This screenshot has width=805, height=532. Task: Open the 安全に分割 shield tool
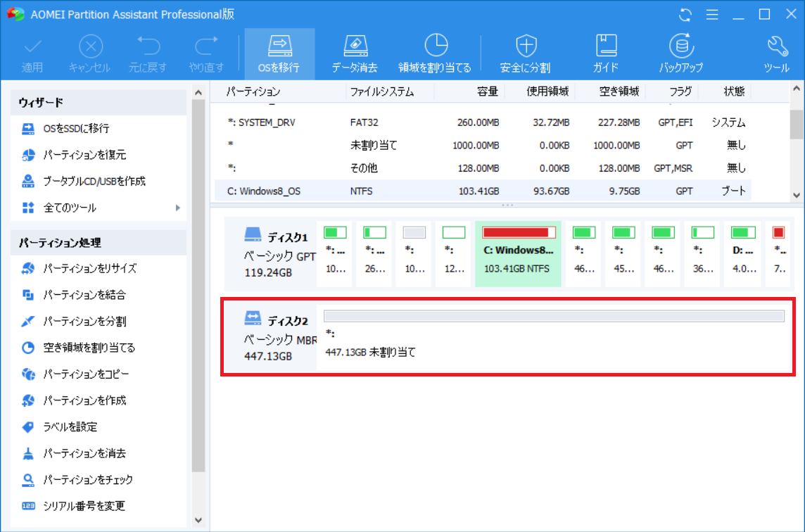pyautogui.click(x=525, y=54)
